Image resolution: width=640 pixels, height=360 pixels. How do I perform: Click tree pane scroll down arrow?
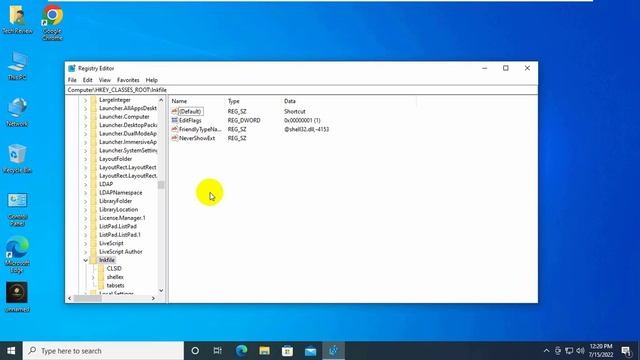161,290
